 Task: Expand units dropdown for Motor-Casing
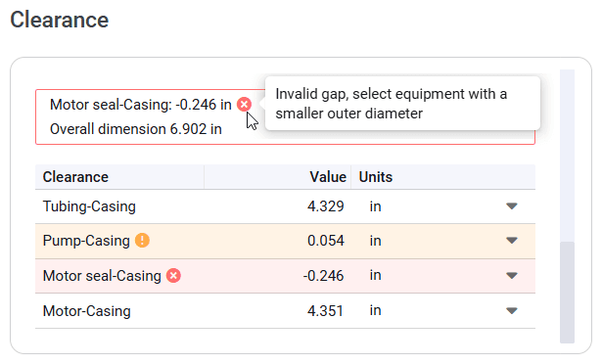coord(512,310)
